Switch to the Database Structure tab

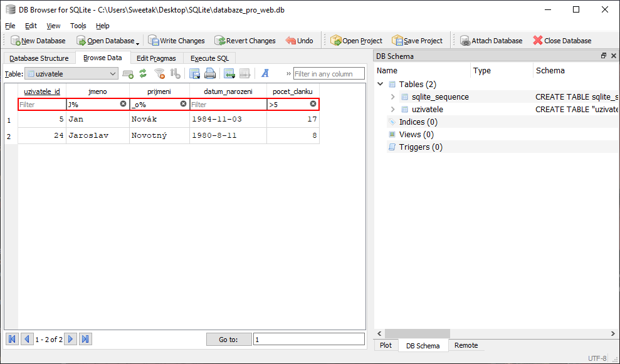pyautogui.click(x=39, y=58)
